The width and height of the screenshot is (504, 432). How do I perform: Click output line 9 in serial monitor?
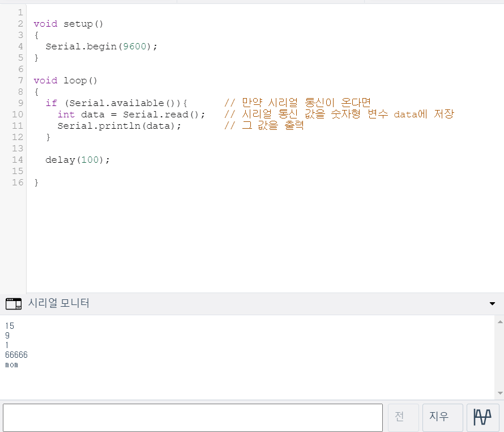tap(7, 336)
